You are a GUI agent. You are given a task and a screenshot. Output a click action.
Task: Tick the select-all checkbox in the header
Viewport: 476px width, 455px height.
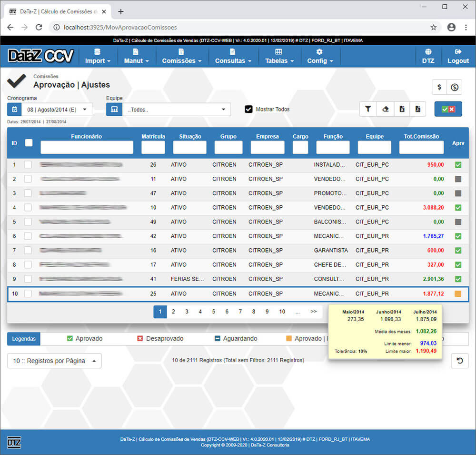click(29, 142)
